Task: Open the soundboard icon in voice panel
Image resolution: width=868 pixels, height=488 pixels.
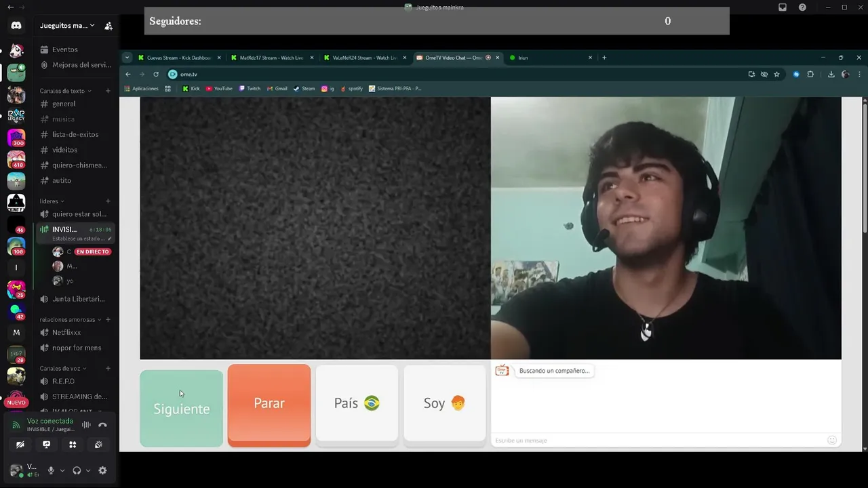Action: 98,445
